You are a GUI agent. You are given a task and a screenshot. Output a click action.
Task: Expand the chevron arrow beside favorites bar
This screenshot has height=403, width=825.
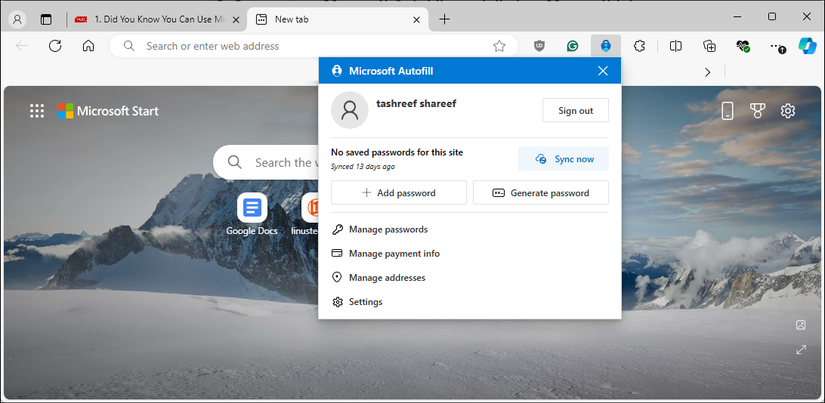(x=708, y=72)
